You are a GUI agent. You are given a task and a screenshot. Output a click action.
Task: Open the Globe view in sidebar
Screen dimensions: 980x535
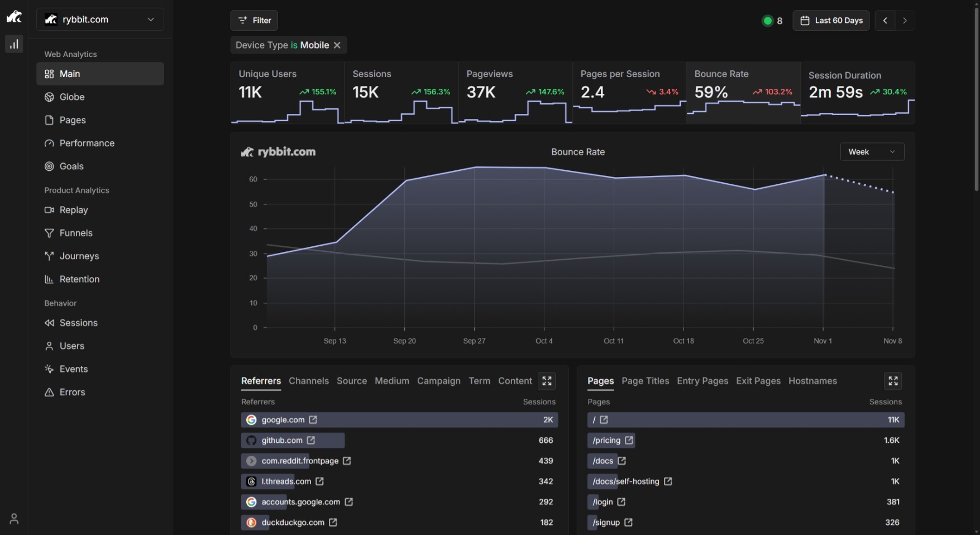(72, 97)
